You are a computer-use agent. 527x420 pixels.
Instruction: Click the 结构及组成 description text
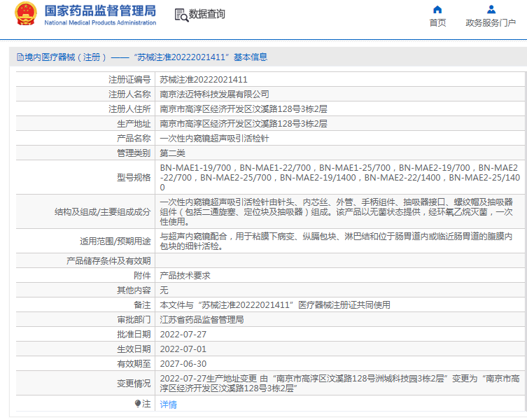[336, 211]
